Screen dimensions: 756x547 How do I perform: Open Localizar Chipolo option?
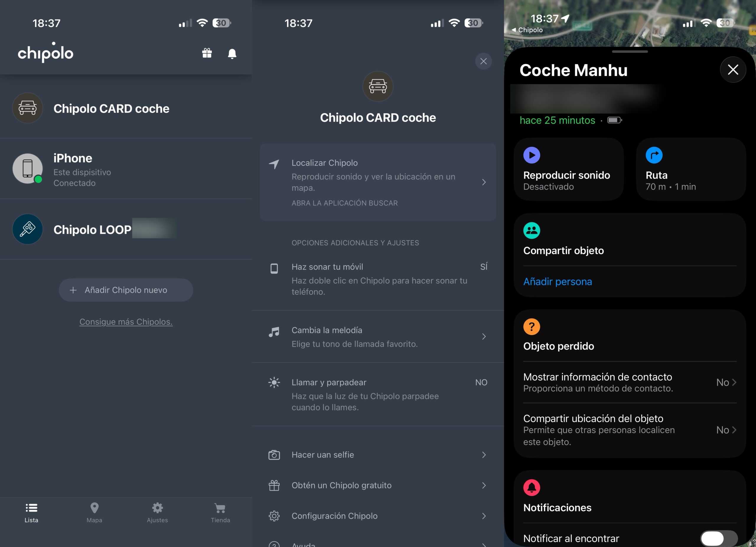[x=378, y=182]
